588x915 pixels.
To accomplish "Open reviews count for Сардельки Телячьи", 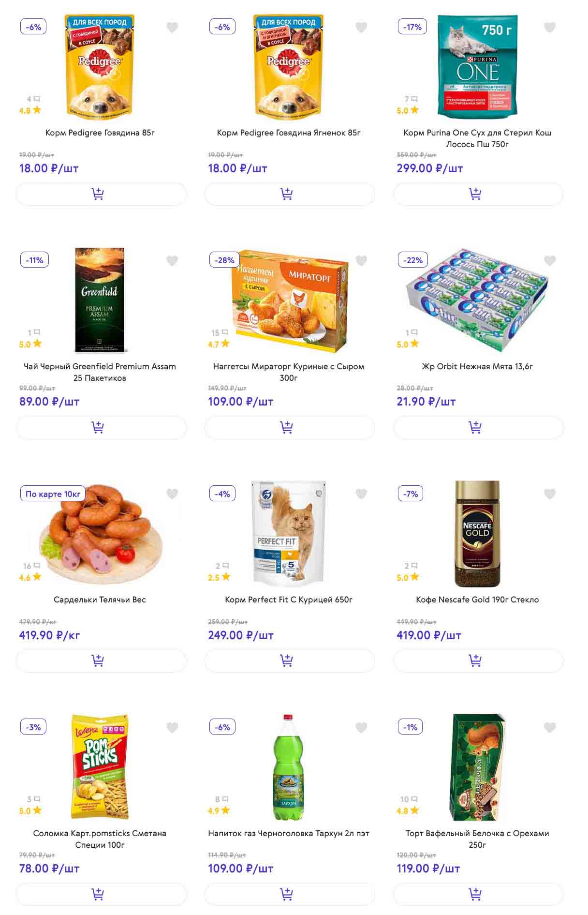I will (x=31, y=566).
